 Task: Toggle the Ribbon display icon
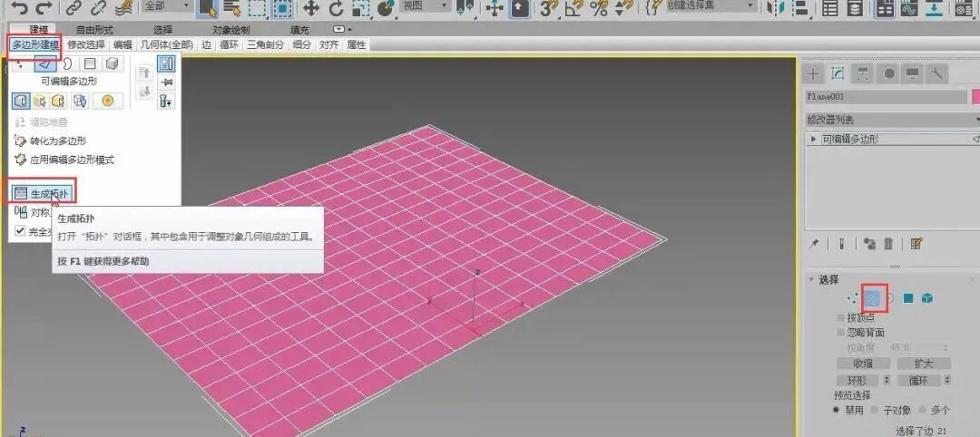[x=885, y=7]
